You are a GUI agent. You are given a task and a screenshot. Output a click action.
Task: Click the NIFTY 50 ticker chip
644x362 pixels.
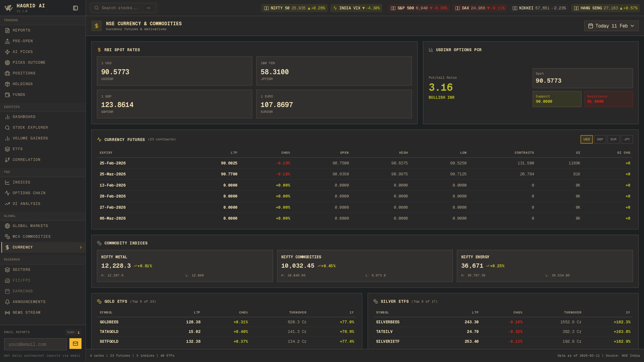tap(294, 8)
